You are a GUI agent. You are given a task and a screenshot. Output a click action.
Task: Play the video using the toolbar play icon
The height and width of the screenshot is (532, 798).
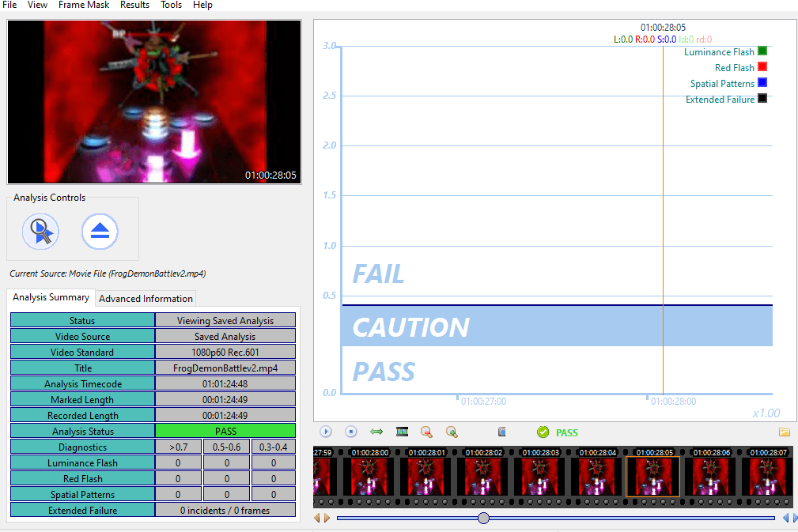click(x=326, y=432)
